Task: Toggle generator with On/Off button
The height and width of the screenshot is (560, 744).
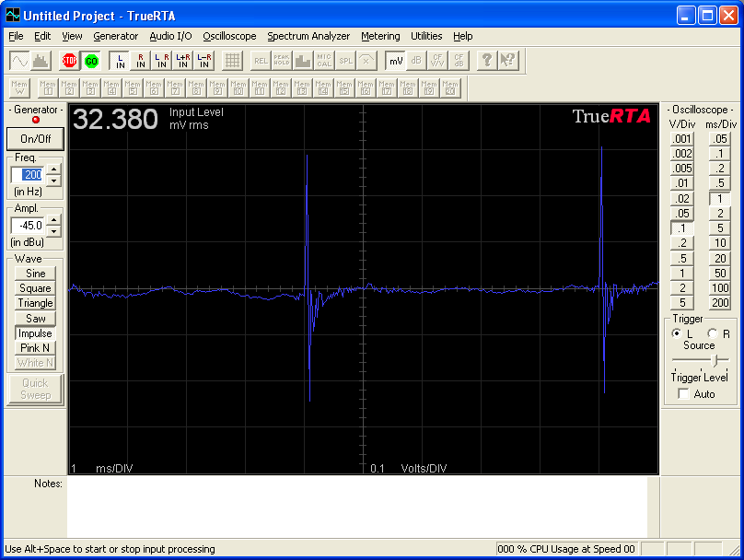Action: pos(35,139)
